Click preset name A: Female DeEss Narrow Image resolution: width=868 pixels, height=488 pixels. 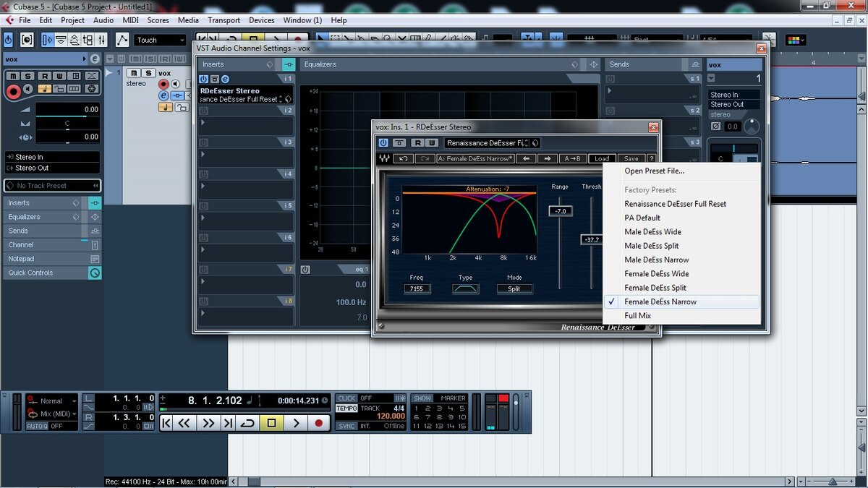[475, 158]
